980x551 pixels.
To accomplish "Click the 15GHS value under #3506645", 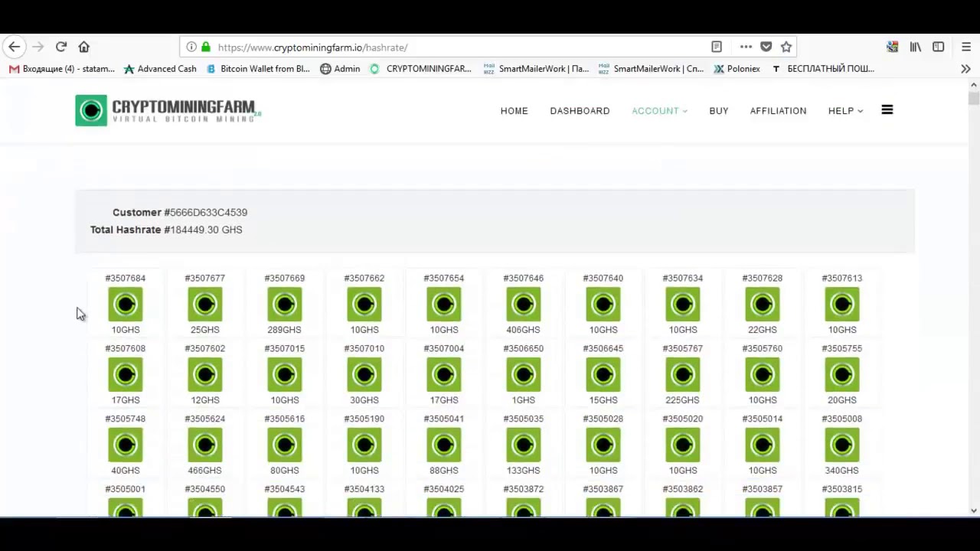I will (603, 400).
